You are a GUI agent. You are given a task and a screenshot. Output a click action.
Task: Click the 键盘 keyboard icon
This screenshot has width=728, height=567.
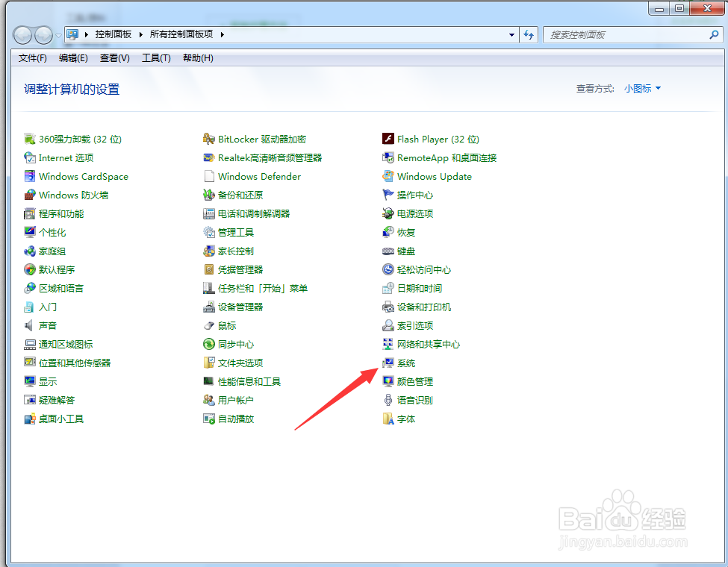(388, 251)
